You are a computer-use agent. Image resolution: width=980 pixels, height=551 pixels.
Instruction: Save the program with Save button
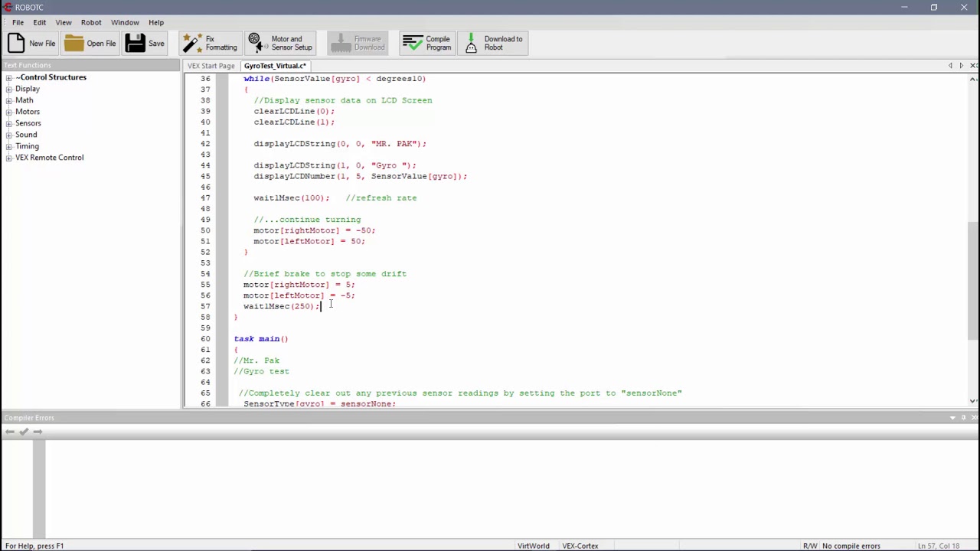pyautogui.click(x=145, y=43)
